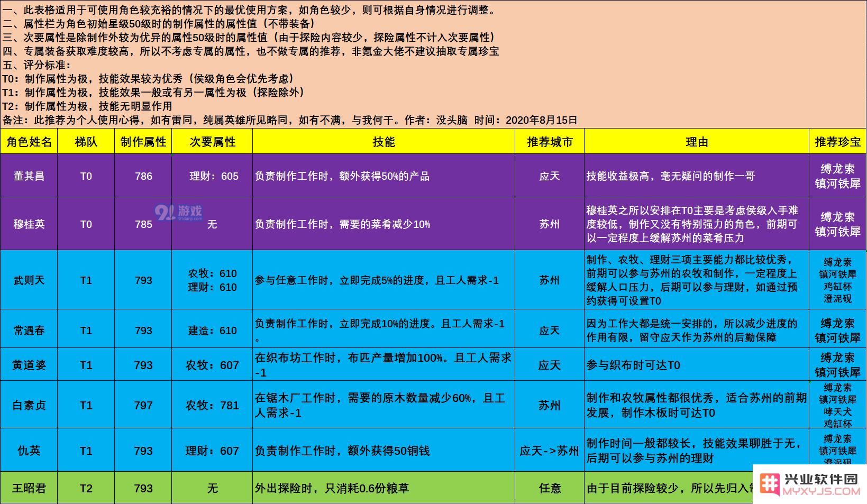Viewport: 867px width, 504px height.
Task: Click treasure cell containing 哮天犬
Action: coord(838,405)
